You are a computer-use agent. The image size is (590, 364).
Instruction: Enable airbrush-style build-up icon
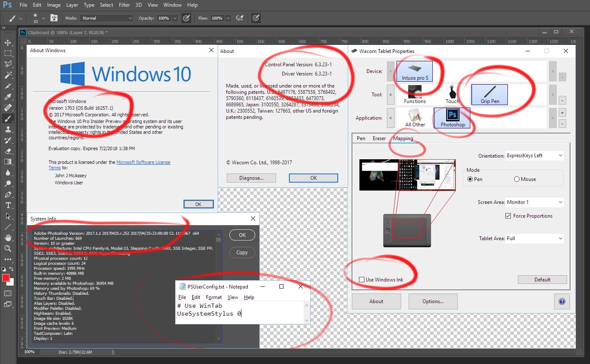(x=240, y=18)
